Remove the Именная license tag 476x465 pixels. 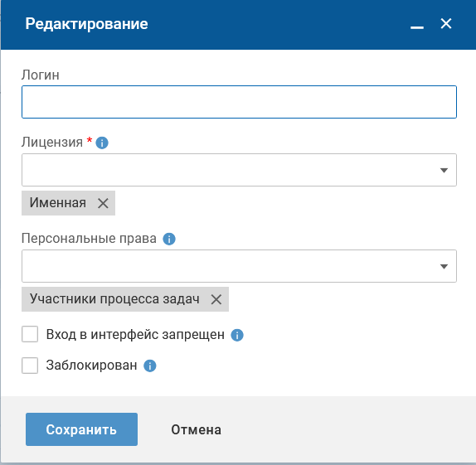point(103,203)
